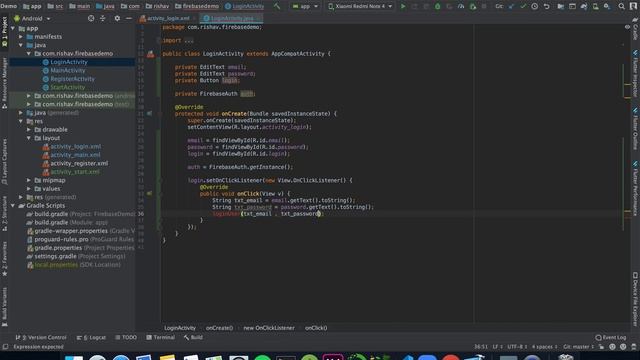Click new OnClickListener breadcrumb

tap(269, 328)
